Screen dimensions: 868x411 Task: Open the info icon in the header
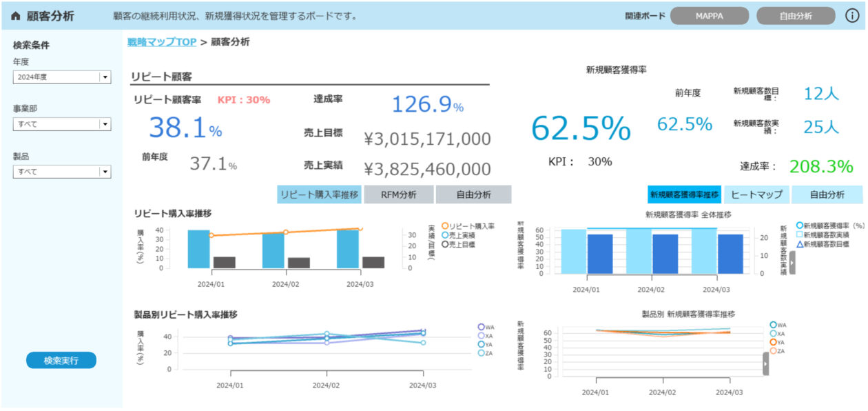852,16
